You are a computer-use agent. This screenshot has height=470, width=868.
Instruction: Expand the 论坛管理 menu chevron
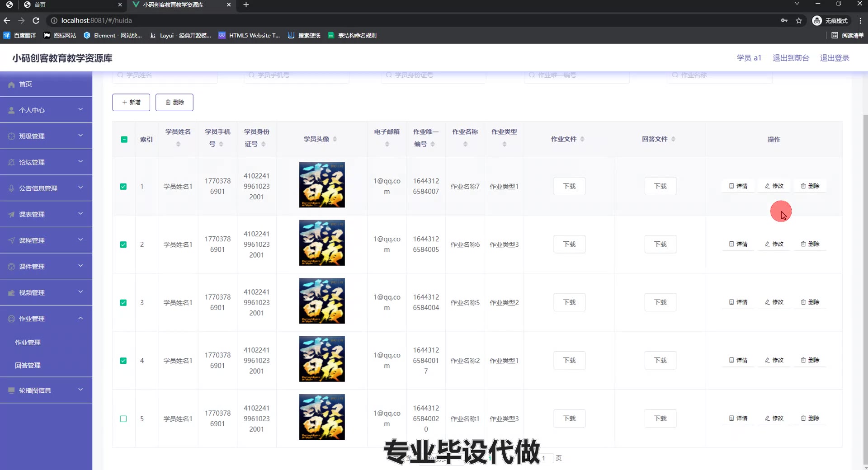click(80, 162)
